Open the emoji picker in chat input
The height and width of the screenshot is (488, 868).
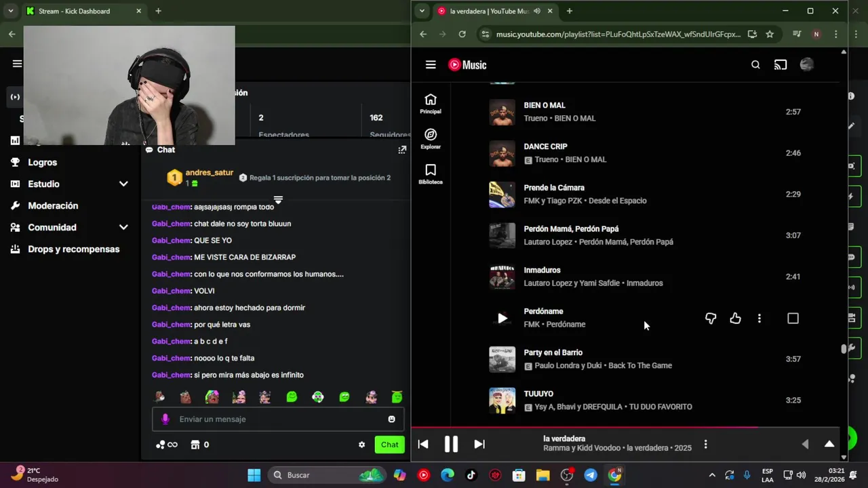[391, 419]
